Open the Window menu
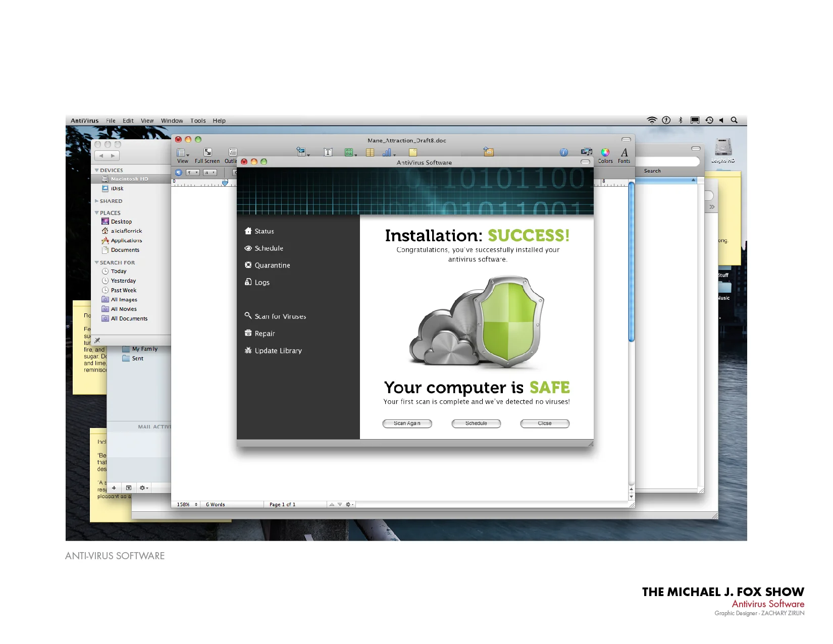The width and height of the screenshot is (833, 644). [x=172, y=121]
